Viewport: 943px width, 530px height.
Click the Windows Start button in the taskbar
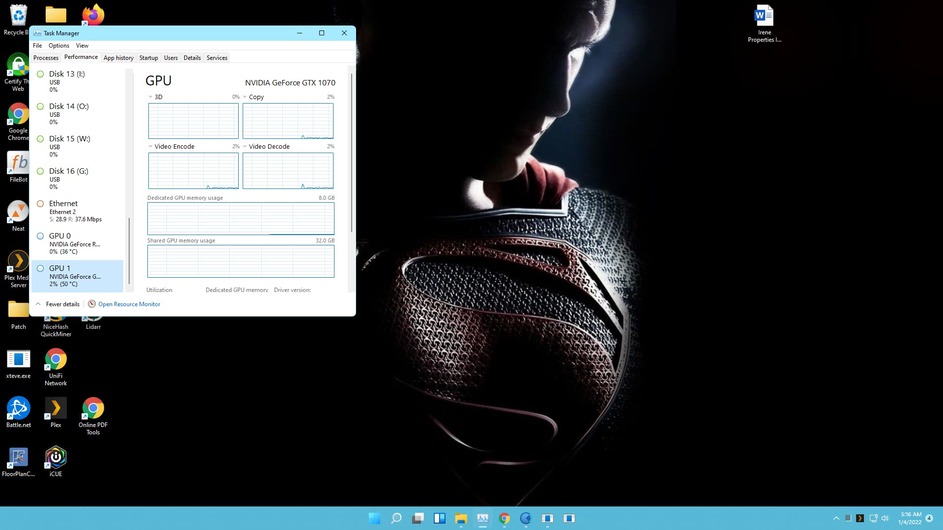tap(374, 518)
